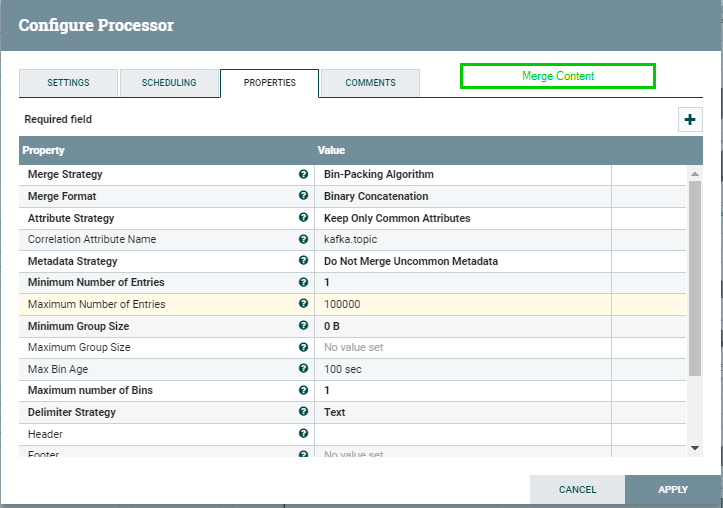Edit the Bin-Packing Algorithm value
Screen dimensions: 723x508
[x=462, y=175]
